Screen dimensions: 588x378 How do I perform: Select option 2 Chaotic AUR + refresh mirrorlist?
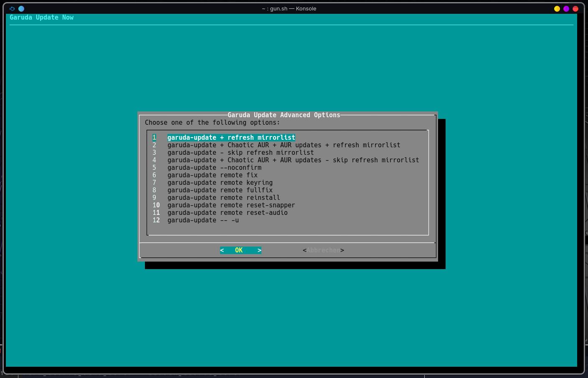276,145
